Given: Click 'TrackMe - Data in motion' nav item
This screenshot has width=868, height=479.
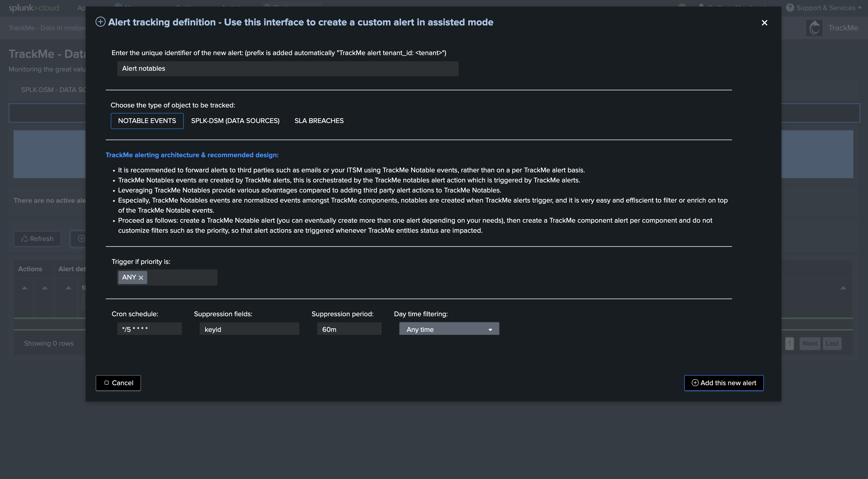Looking at the screenshot, I should coord(47,28).
